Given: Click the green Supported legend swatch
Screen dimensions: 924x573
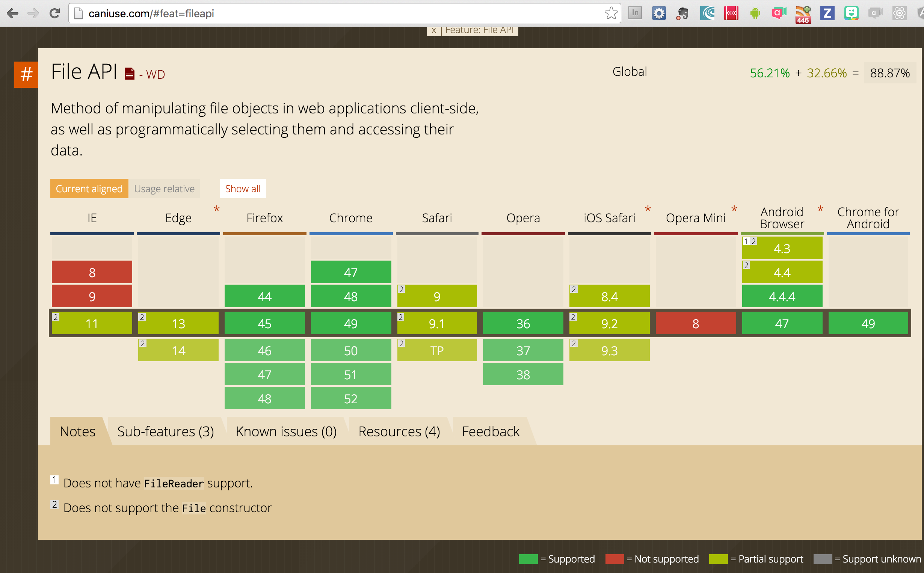Looking at the screenshot, I should 528,559.
